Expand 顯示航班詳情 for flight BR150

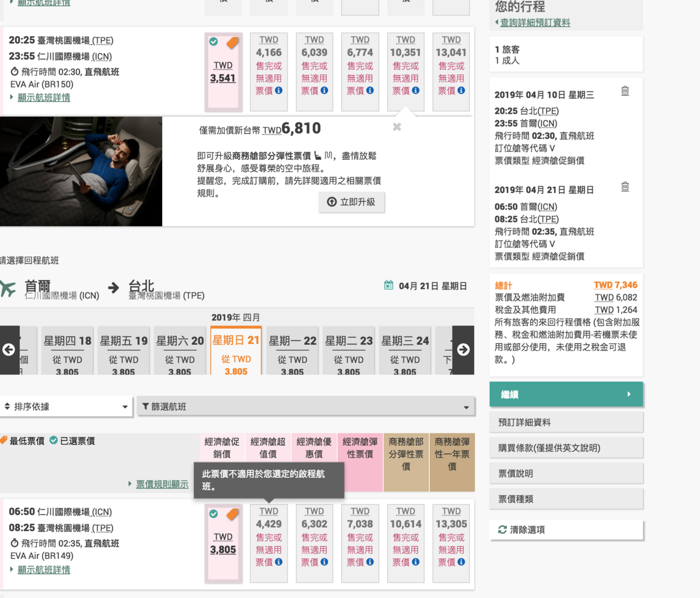pyautogui.click(x=44, y=97)
